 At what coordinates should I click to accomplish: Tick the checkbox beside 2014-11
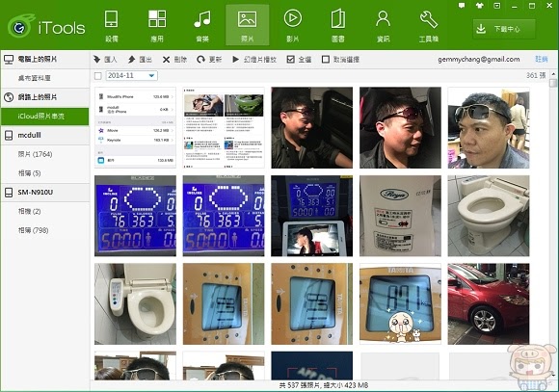[x=98, y=75]
